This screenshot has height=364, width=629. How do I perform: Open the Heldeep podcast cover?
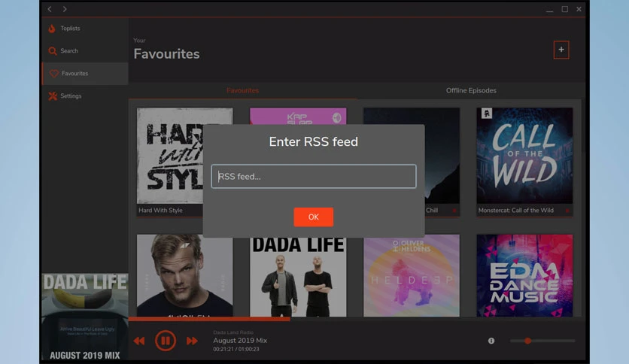tap(412, 276)
